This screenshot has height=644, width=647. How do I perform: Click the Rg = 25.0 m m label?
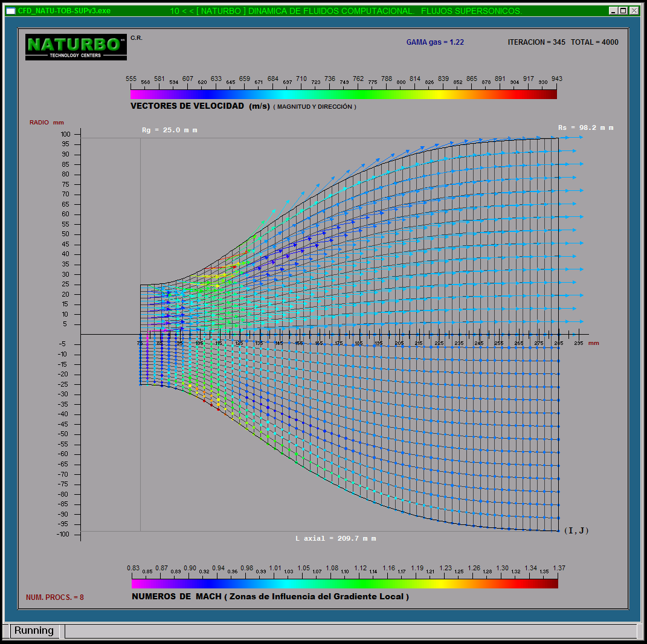[x=170, y=130]
